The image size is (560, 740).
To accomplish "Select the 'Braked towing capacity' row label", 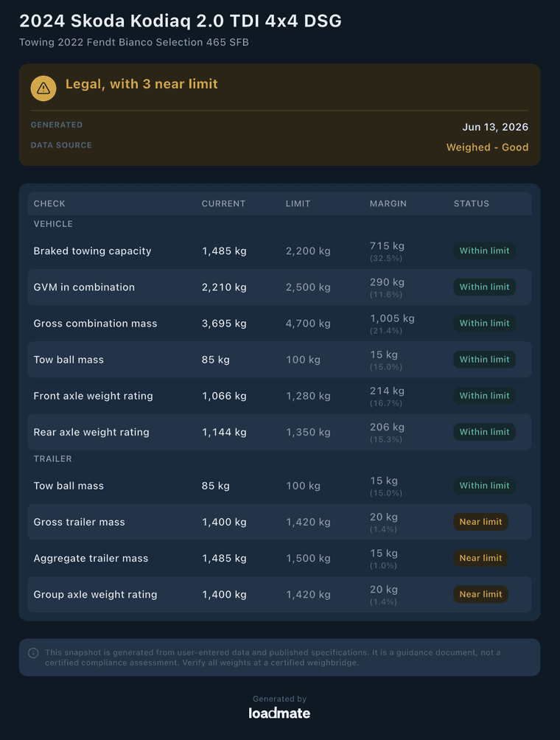I will [92, 251].
